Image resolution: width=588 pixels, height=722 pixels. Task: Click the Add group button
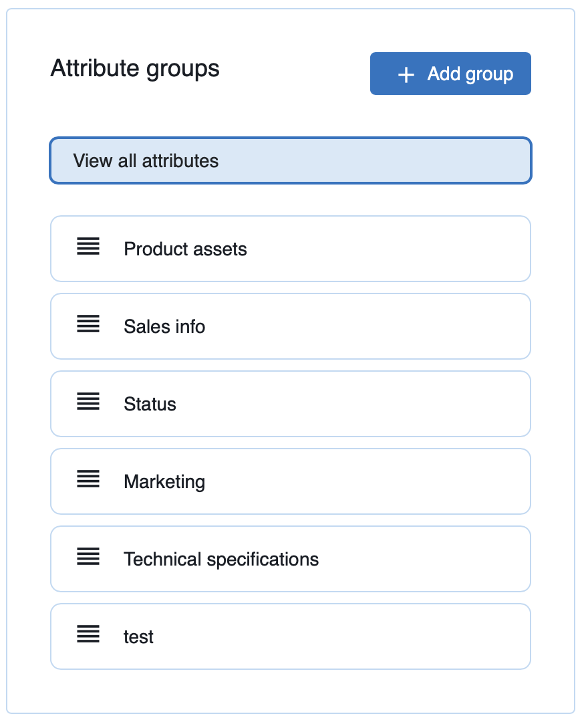coord(450,74)
